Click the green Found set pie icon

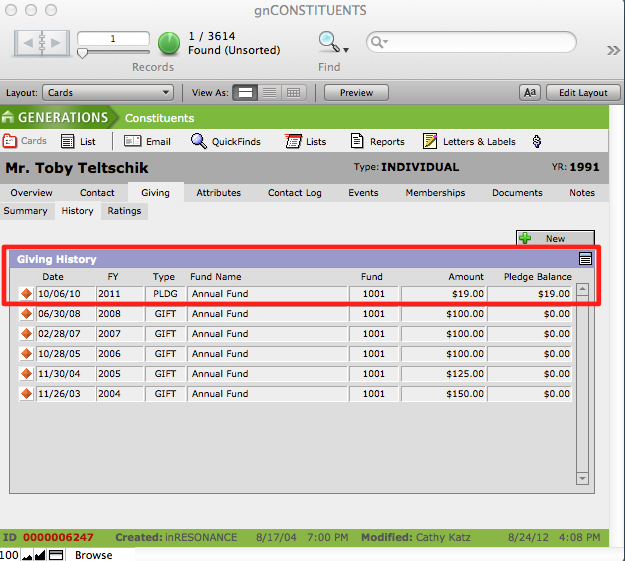coord(169,43)
